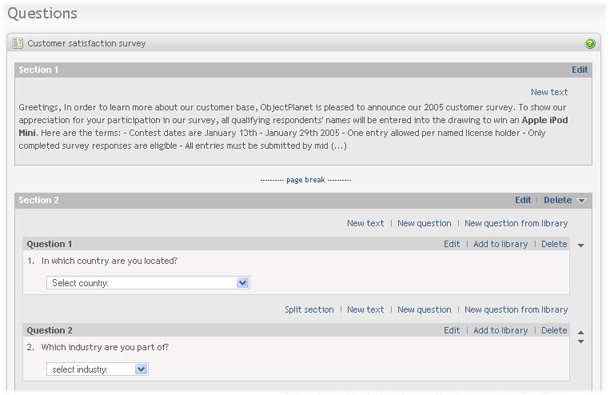610x395 pixels.
Task: Open the Select country dropdown
Action: click(148, 283)
